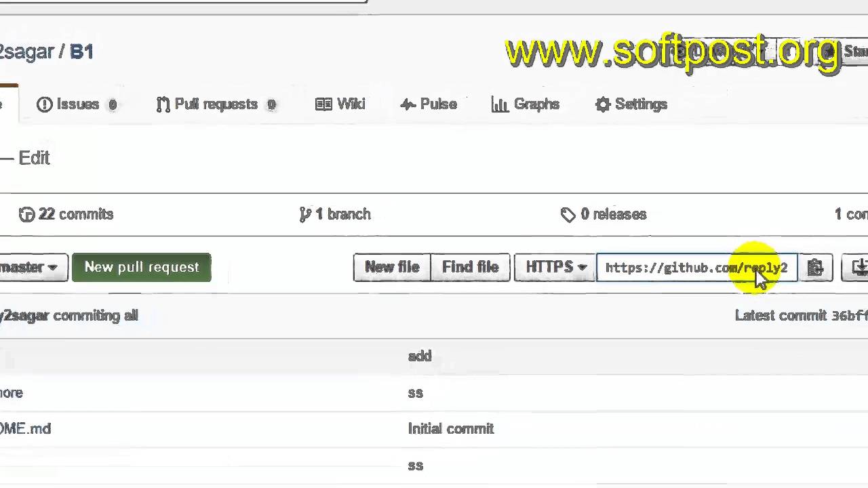This screenshot has width=868, height=488.
Task: Open the ss message in the row above Initial commit
Action: 416,392
